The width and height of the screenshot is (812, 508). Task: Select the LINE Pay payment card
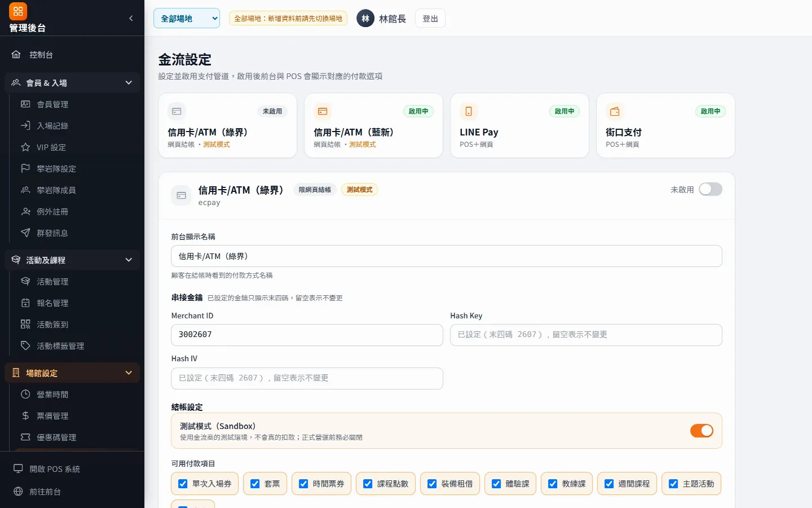pos(519,125)
